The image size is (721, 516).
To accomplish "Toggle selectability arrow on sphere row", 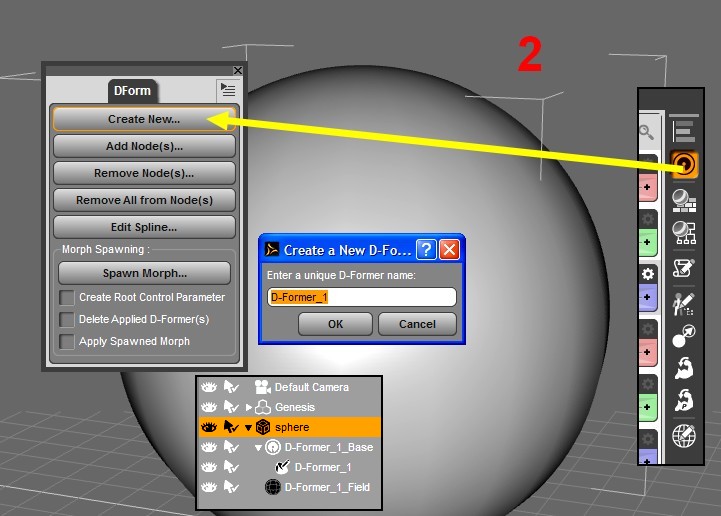I will point(231,427).
